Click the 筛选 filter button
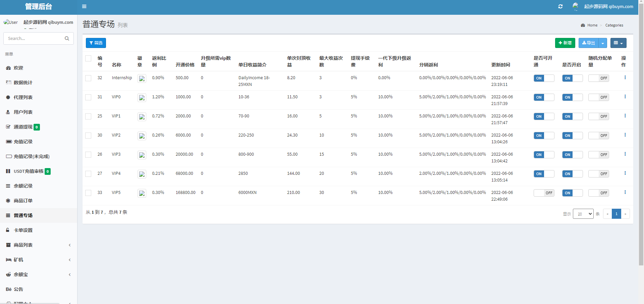Screen dimensions: 644x304 pyautogui.click(x=96, y=43)
